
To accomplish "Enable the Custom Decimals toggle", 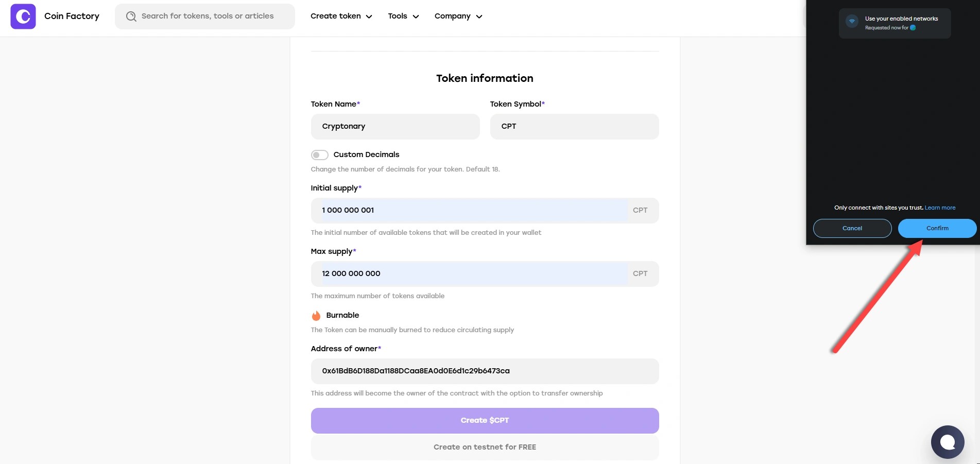I will coord(319,154).
